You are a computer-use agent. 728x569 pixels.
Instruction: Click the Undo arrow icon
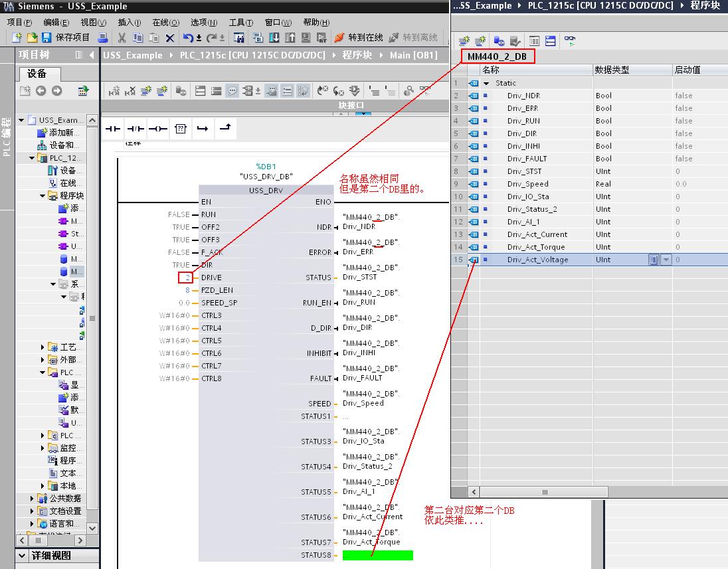click(187, 38)
